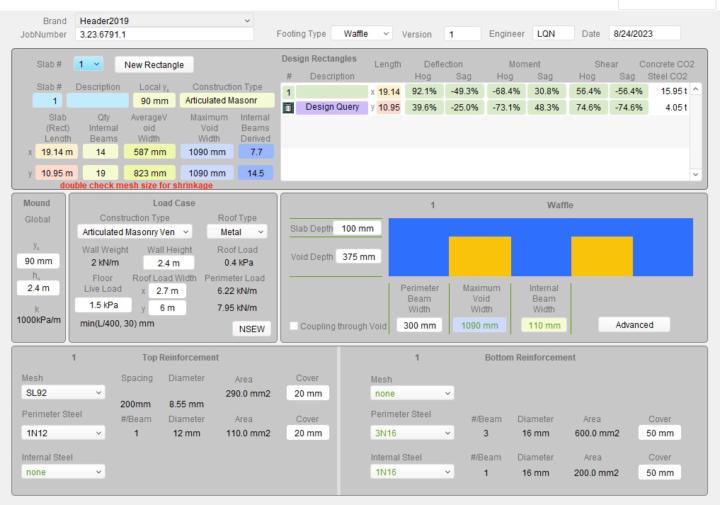
Task: Open the Slab # selector dropdown
Action: pyautogui.click(x=90, y=64)
